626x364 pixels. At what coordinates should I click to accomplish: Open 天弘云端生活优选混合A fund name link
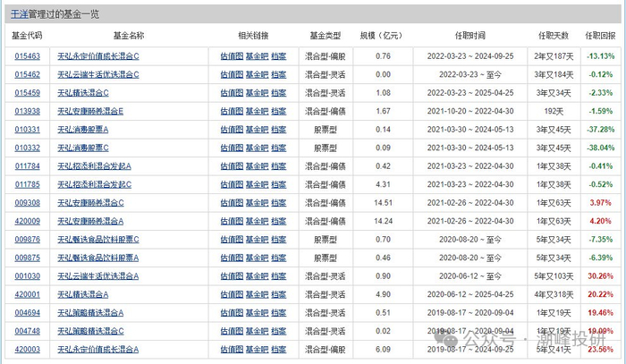coord(98,276)
